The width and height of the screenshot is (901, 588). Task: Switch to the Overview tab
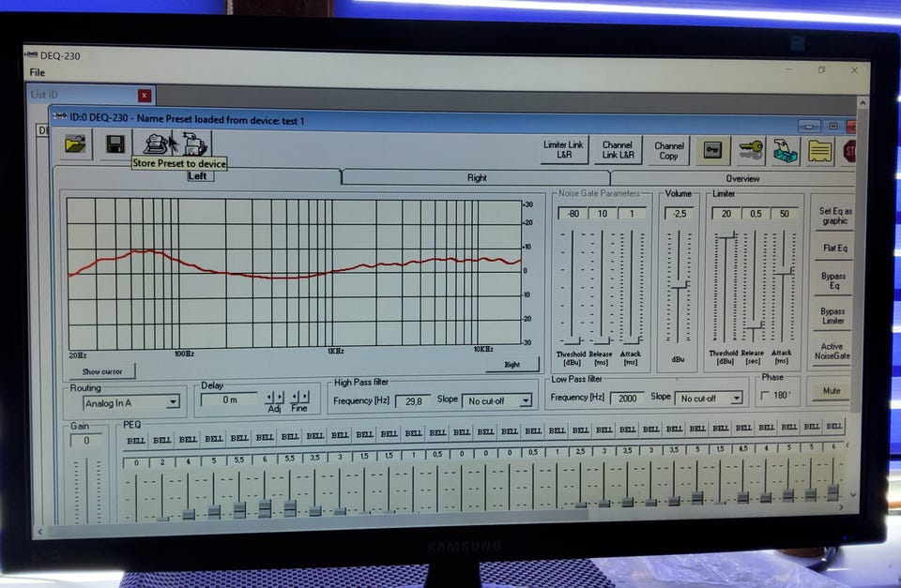point(741,178)
